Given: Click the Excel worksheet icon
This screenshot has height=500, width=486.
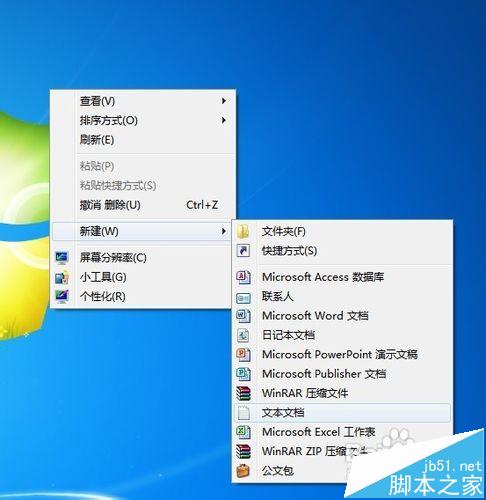Looking at the screenshot, I should click(x=243, y=432).
